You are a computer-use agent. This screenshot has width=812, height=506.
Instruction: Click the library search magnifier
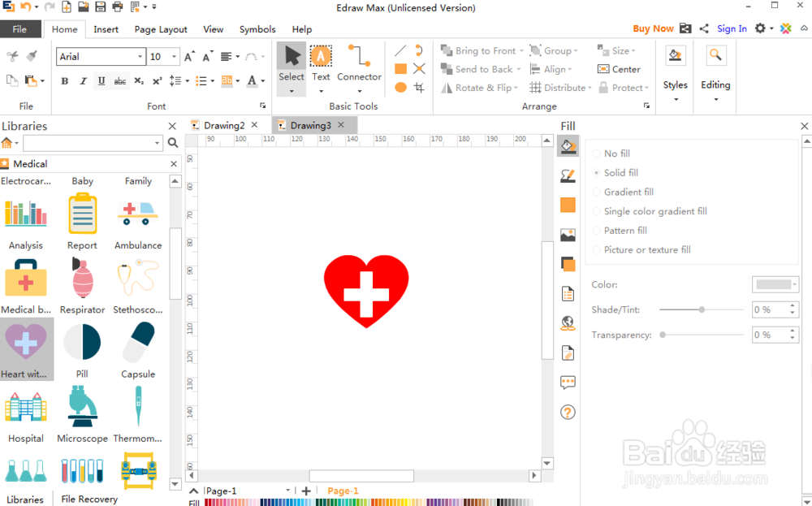(x=173, y=143)
